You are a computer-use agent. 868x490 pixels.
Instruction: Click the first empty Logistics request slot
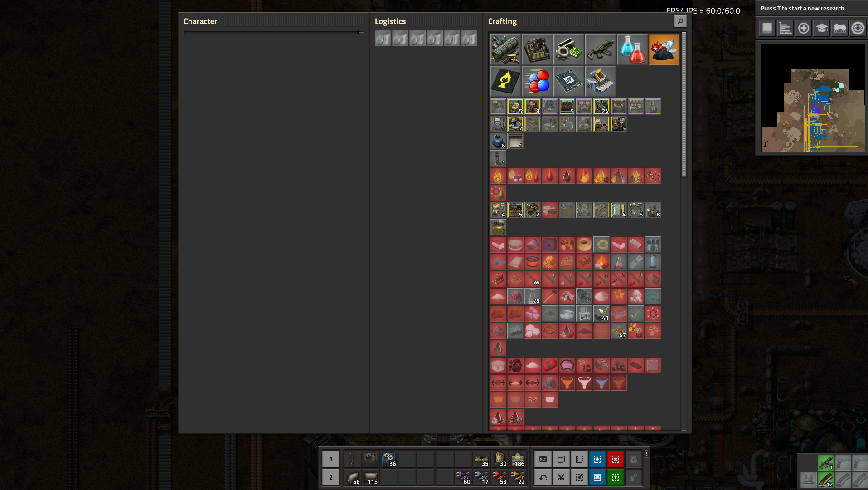[x=383, y=39]
